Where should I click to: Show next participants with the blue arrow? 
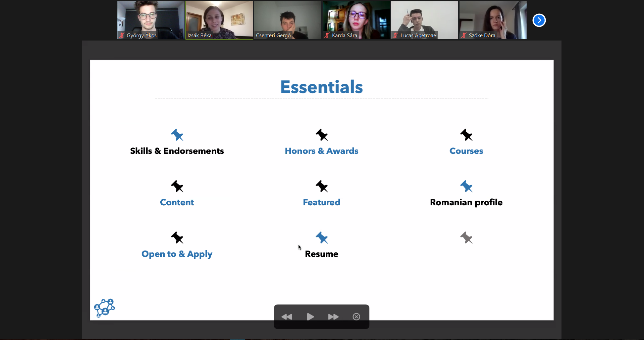point(539,20)
